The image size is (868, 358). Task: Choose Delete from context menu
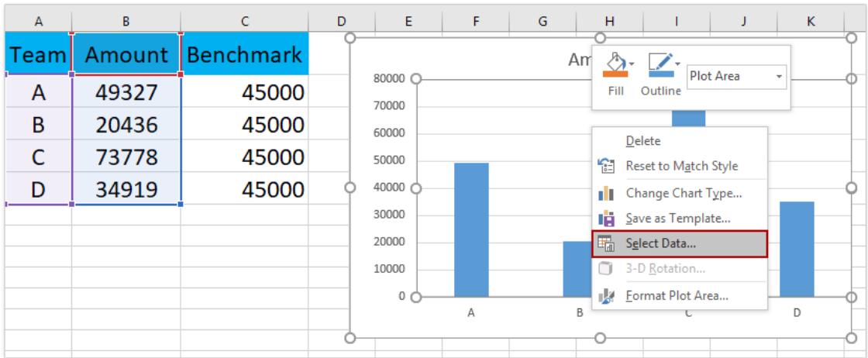click(x=642, y=141)
